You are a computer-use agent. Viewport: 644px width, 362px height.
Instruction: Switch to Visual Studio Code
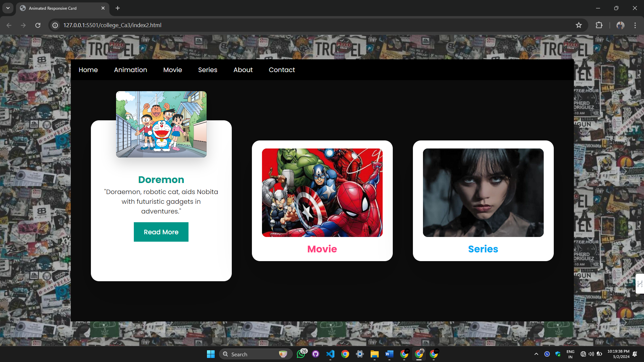(x=330, y=354)
